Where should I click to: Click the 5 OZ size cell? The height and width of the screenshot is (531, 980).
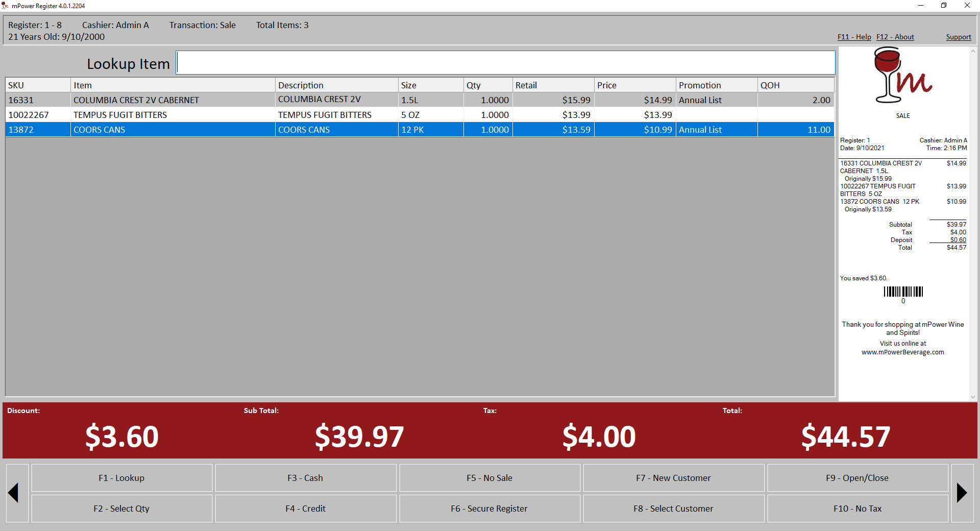431,115
